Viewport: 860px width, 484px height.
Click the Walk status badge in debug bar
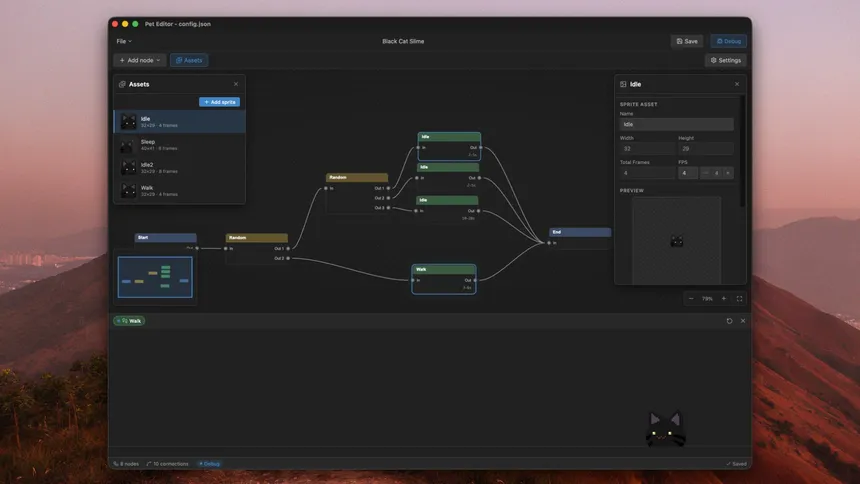coord(129,321)
